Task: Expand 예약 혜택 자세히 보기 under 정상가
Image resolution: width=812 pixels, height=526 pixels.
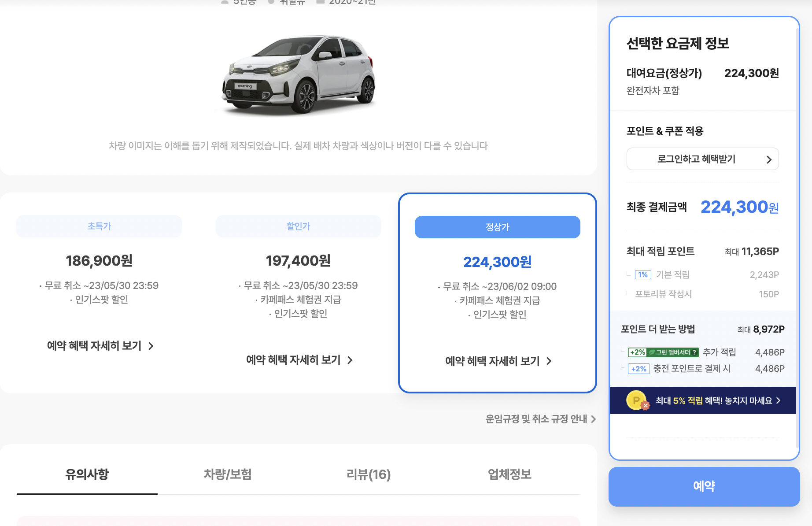Action: click(x=497, y=361)
